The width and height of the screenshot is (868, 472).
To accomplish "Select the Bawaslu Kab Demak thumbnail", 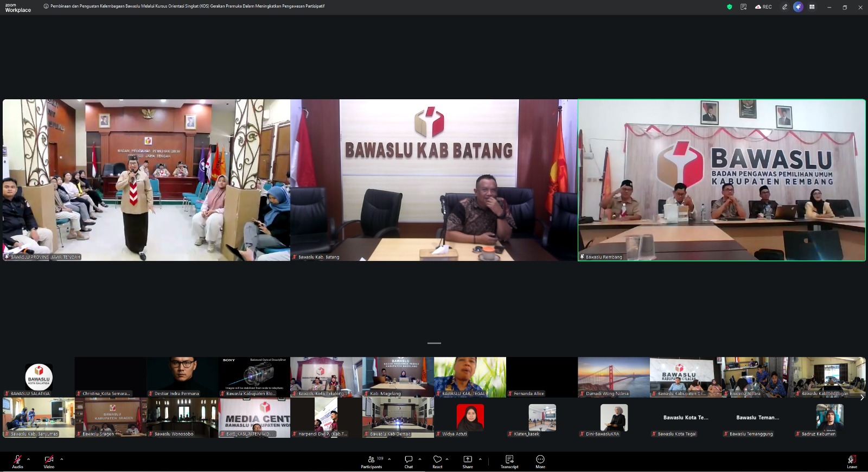I will (398, 418).
